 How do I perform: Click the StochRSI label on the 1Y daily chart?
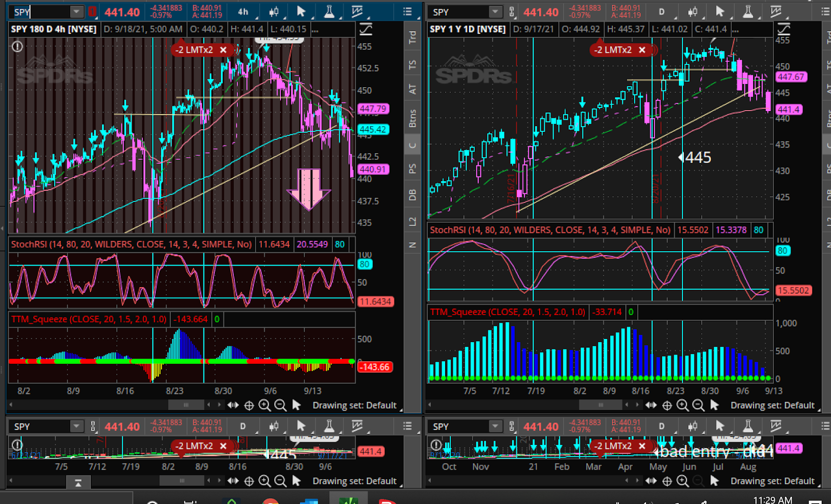pyautogui.click(x=550, y=230)
